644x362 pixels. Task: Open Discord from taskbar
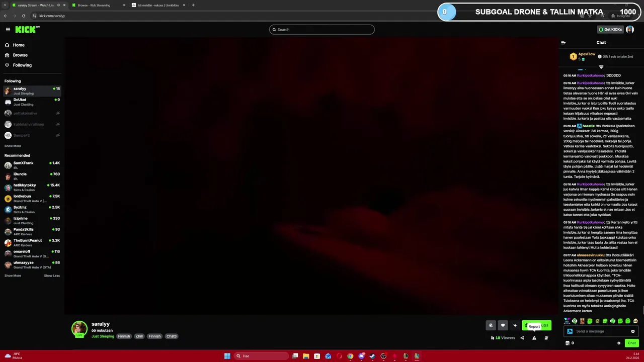pyautogui.click(x=361, y=356)
